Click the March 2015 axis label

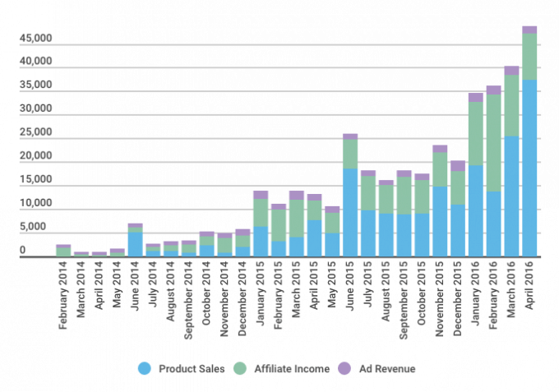click(x=296, y=289)
